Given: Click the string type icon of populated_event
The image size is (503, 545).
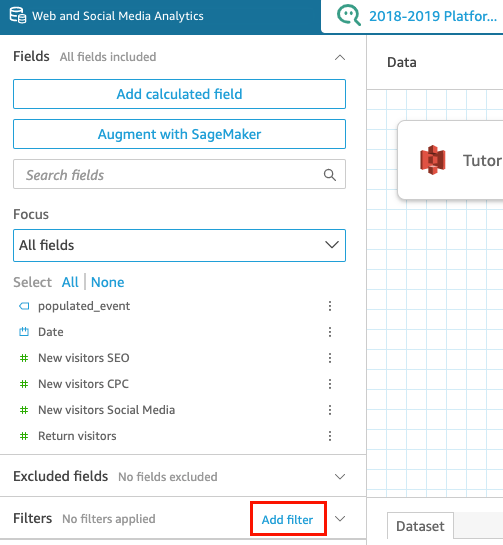Looking at the screenshot, I should [x=24, y=306].
